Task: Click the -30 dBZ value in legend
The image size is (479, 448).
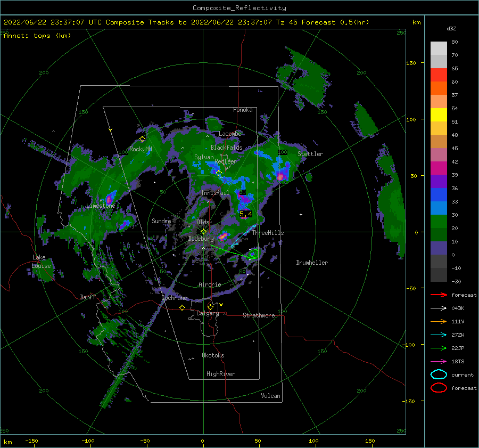Action: point(456,281)
